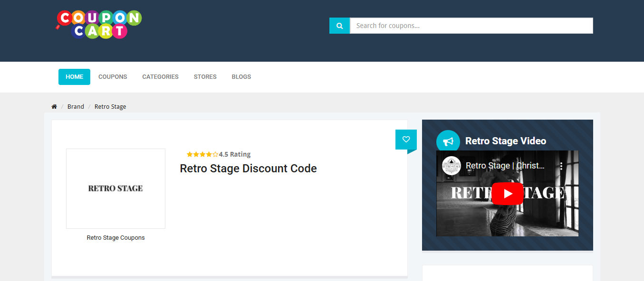Open the CATEGORIES menu item

[x=161, y=77]
